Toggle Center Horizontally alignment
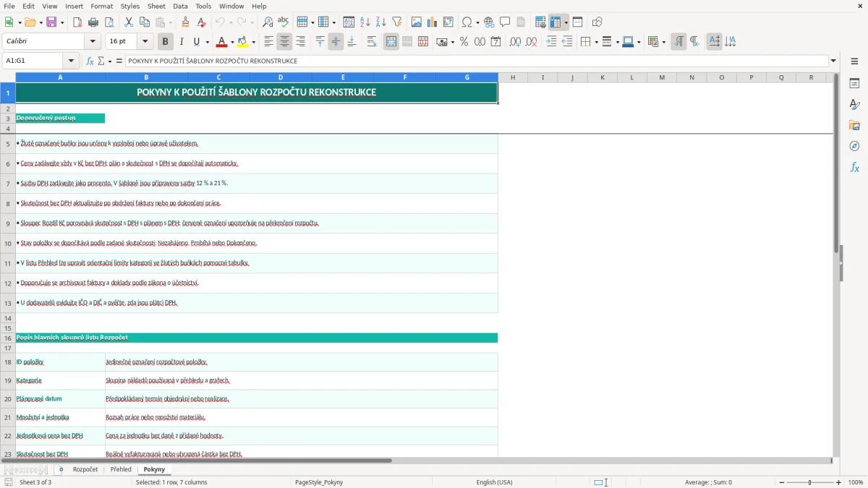The image size is (868, 488). 285,42
